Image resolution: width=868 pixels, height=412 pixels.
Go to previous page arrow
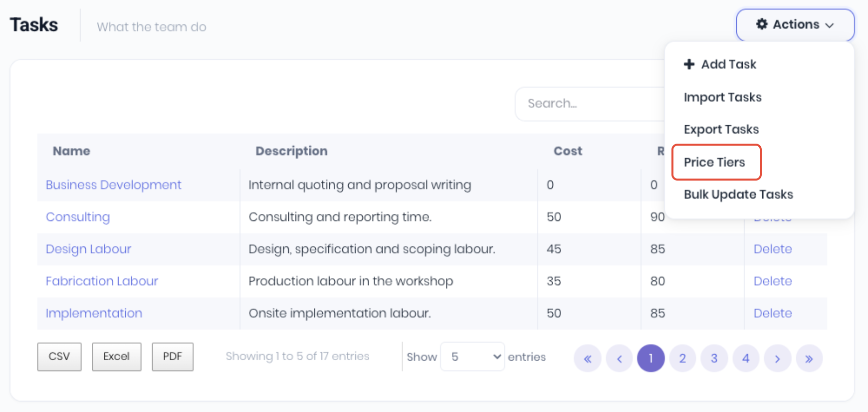coord(619,359)
